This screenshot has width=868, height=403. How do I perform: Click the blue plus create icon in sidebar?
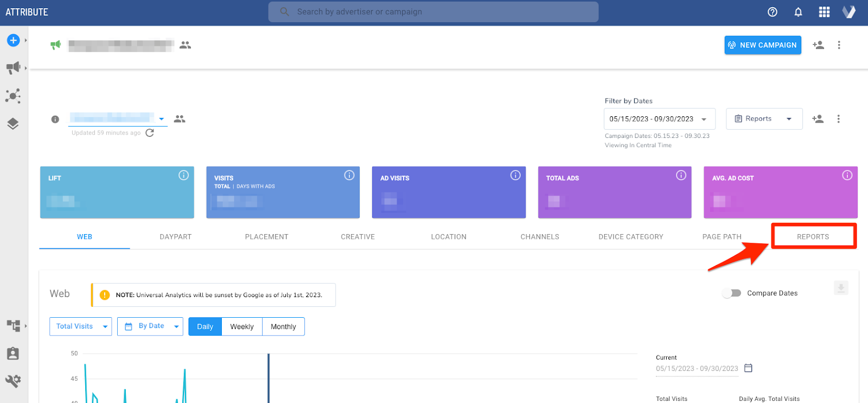point(14,40)
